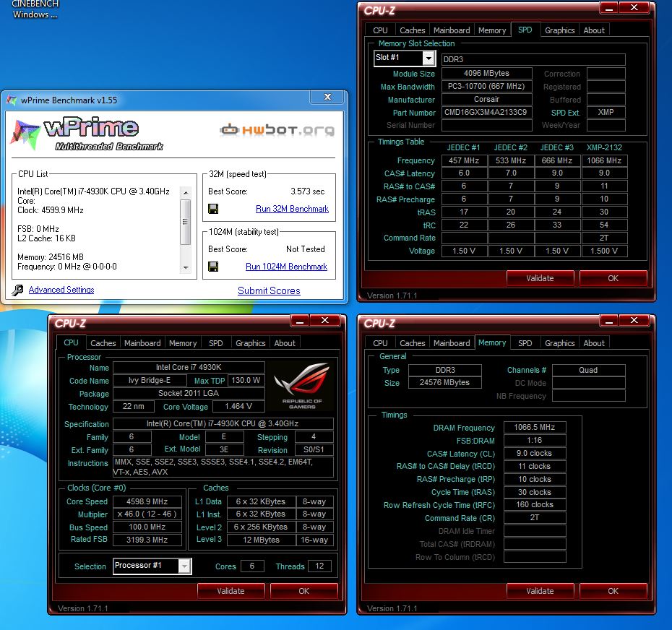Click the Core Speed 4598.9 MHz value
The image size is (672, 630).
[147, 501]
